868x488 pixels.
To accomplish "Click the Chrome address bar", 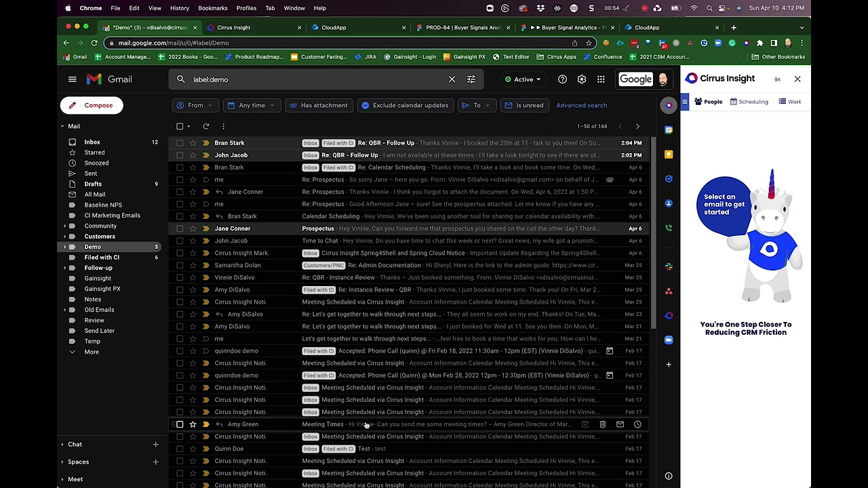I will (339, 43).
